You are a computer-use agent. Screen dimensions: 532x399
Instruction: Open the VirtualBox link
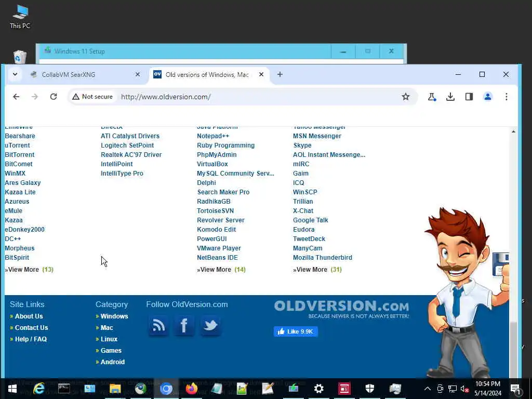[x=212, y=164]
